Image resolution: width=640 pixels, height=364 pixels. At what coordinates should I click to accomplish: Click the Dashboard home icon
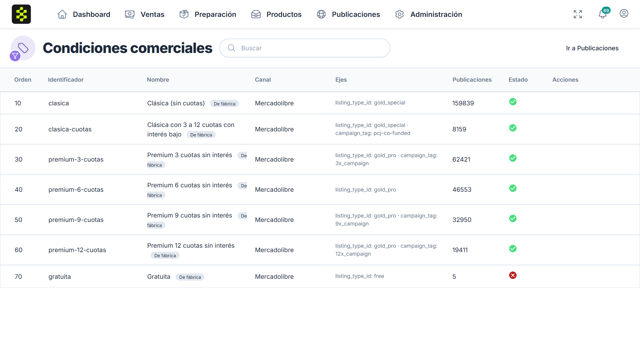(x=62, y=14)
